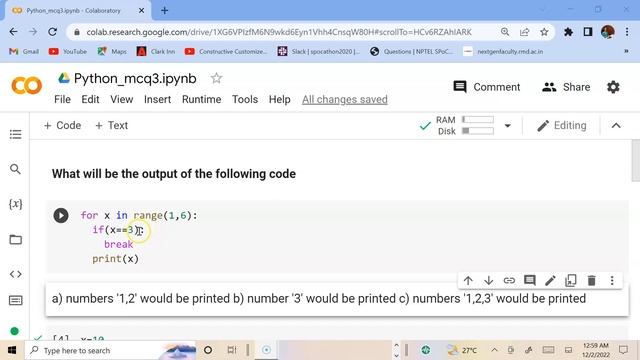Image resolution: width=640 pixels, height=360 pixels.
Task: Click All changes saved link
Action: pyautogui.click(x=345, y=99)
